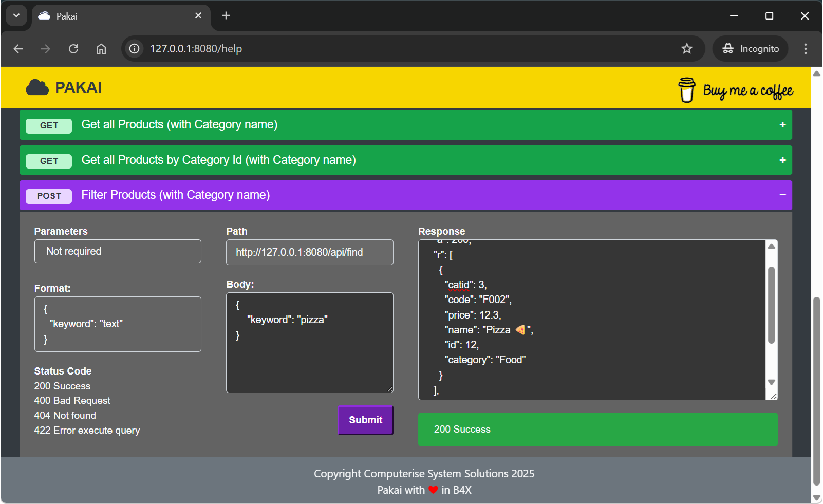This screenshot has height=504, width=823.
Task: Click the page scrollbar up arrow
Action: [816, 73]
